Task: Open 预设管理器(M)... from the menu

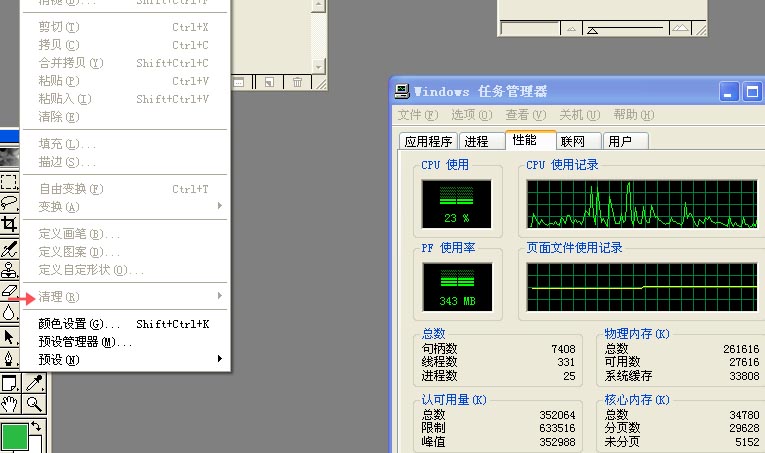Action: click(125, 342)
